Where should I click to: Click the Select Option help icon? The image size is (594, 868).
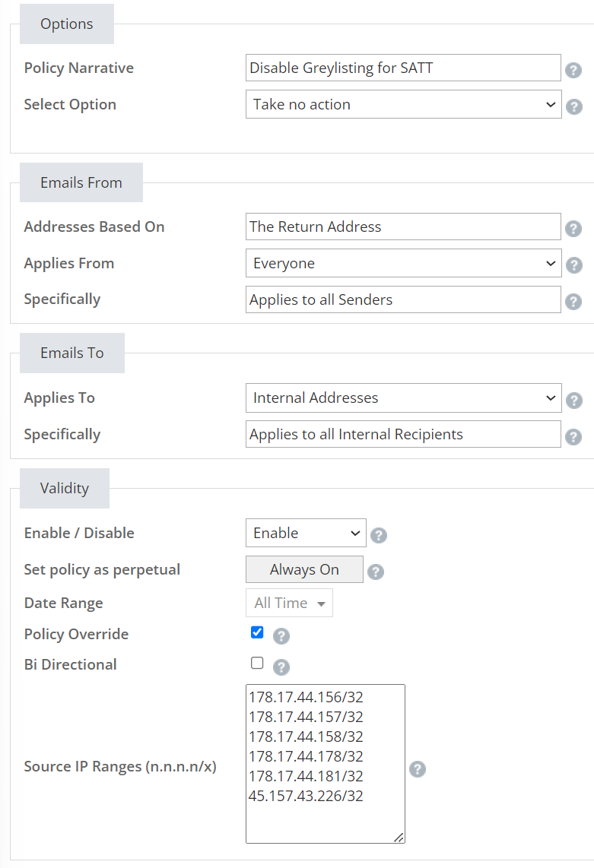[x=573, y=107]
